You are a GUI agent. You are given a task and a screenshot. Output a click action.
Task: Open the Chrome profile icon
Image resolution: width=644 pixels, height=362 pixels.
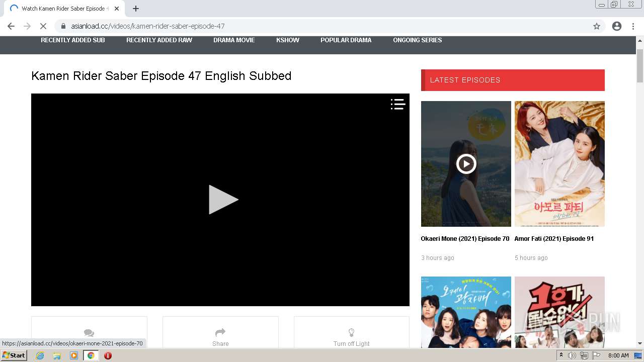(617, 26)
